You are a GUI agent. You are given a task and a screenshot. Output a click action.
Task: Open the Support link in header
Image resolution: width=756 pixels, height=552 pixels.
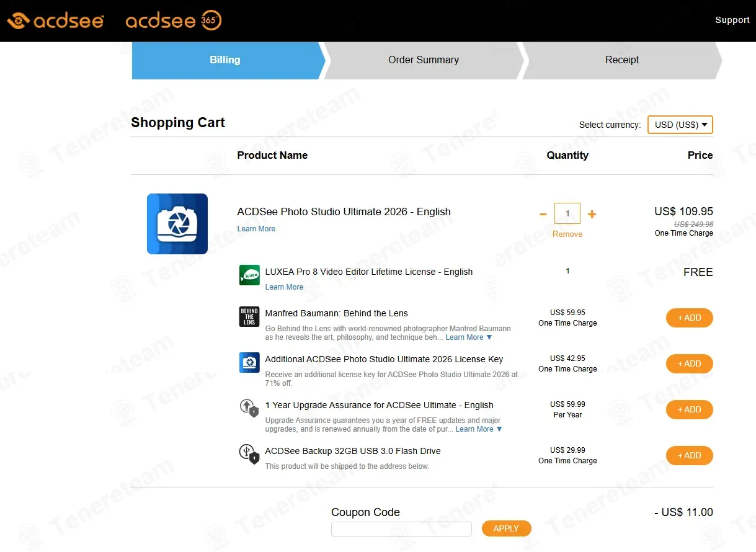coord(732,20)
